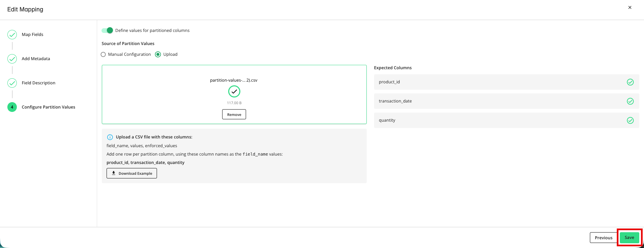Click Add Metadata completed check icon
The width and height of the screenshot is (644, 248).
(12, 59)
